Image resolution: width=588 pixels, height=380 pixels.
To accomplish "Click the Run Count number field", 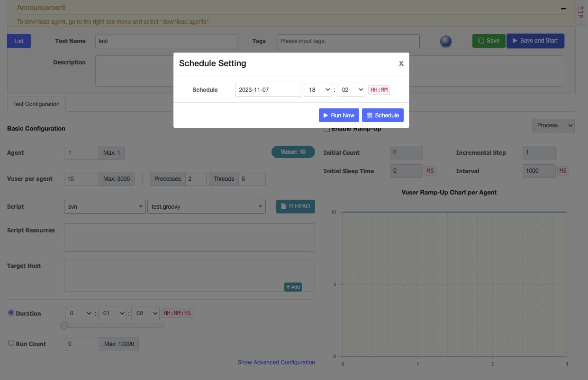I will pos(82,344).
